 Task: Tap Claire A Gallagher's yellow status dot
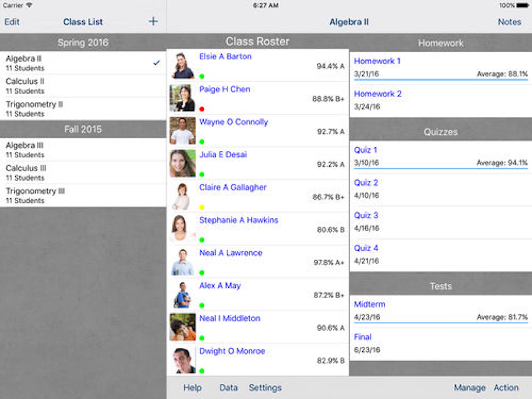pos(202,207)
